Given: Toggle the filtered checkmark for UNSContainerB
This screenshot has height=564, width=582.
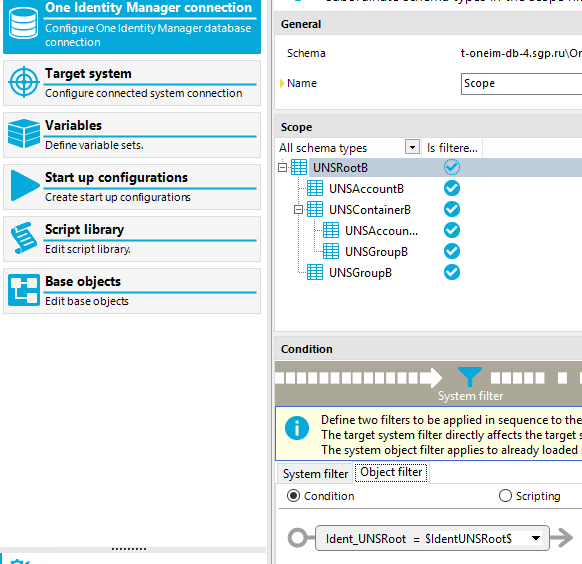Looking at the screenshot, I should coord(452,209).
